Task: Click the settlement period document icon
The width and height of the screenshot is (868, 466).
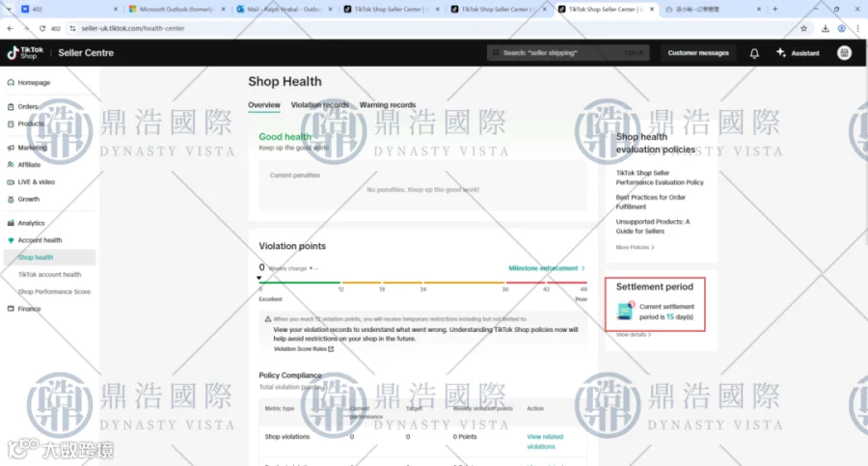Action: (626, 311)
